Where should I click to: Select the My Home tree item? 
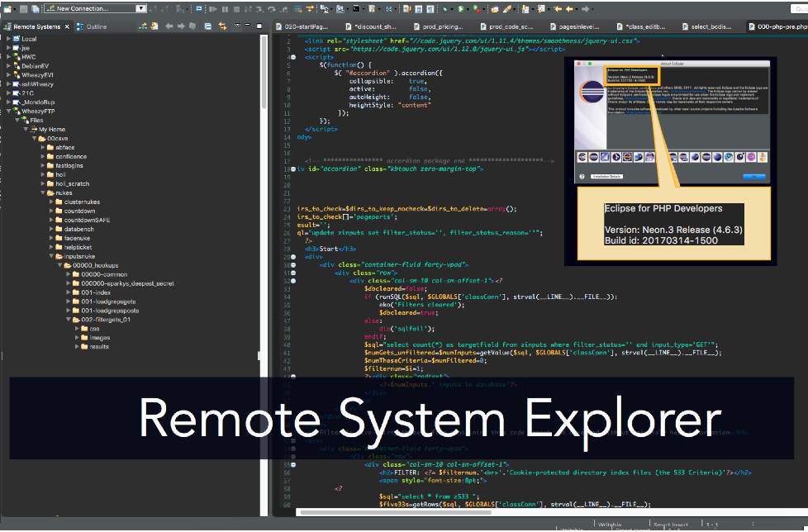pyautogui.click(x=47, y=129)
